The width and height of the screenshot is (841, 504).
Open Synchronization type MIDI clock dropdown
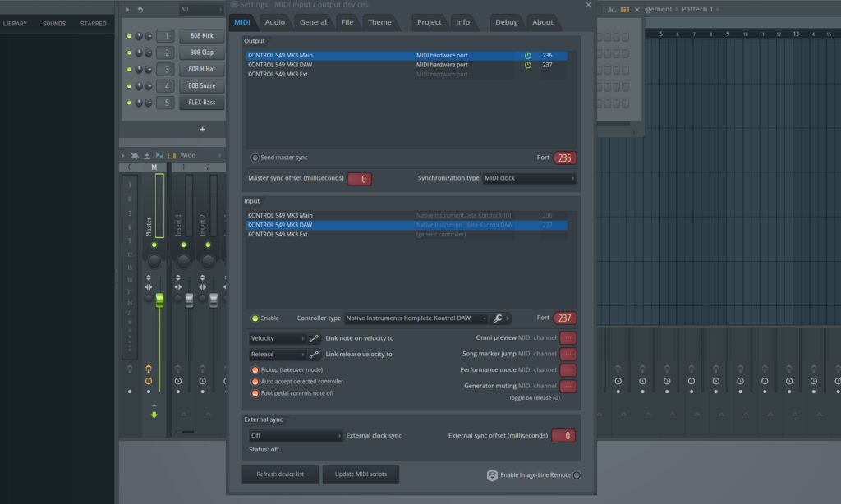(x=530, y=178)
